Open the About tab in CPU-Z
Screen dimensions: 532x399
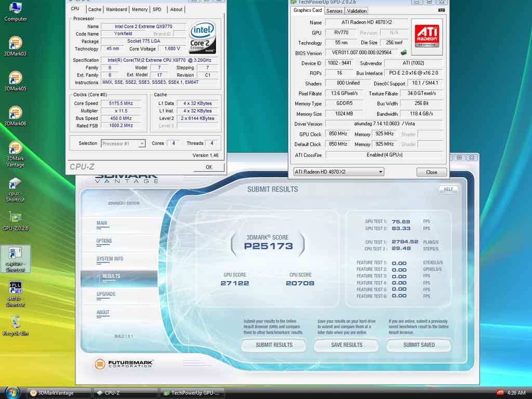coord(176,9)
